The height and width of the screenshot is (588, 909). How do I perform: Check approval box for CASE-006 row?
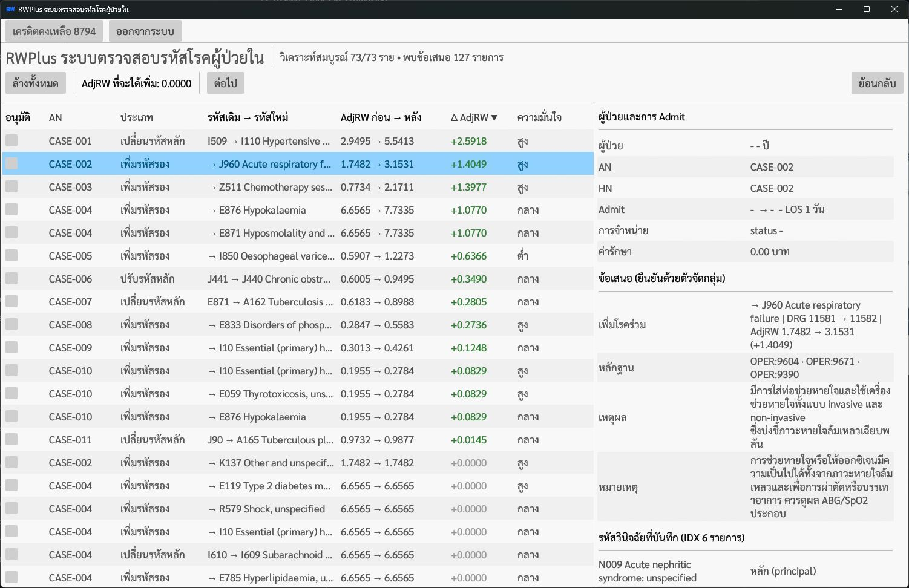(11, 278)
